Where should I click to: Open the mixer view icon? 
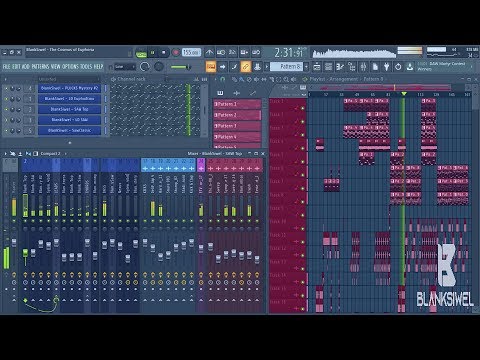pos(363,67)
